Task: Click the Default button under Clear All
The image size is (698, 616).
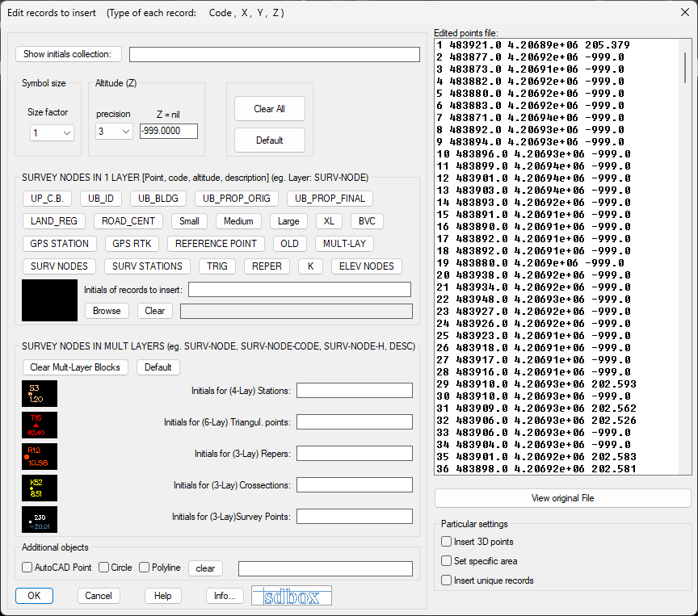Action: pyautogui.click(x=269, y=140)
